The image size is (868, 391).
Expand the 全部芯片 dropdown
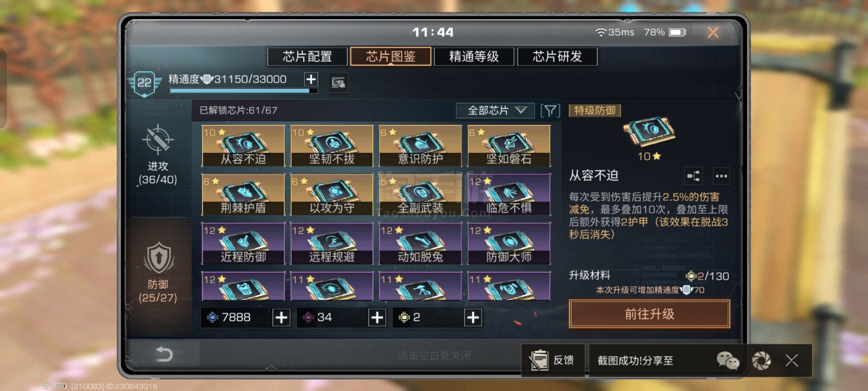pyautogui.click(x=495, y=110)
